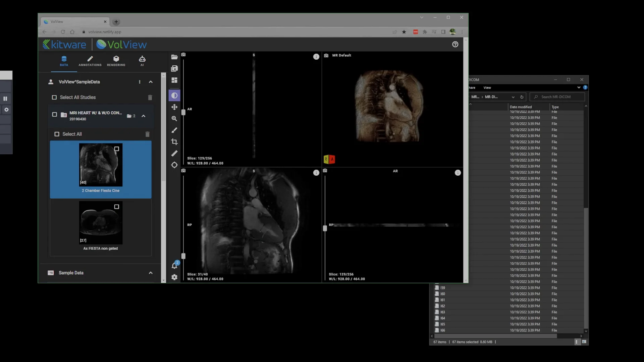The image size is (644, 362).
Task: Tick checkbox on Ax FIESTA non gated thumbnail
Action: pos(116,207)
